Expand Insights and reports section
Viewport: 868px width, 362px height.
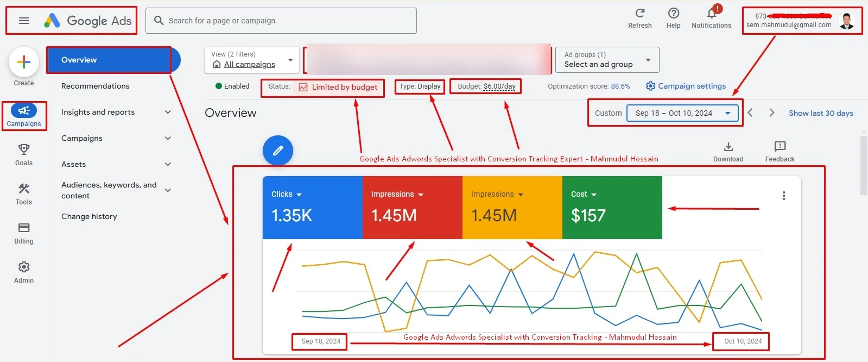168,112
